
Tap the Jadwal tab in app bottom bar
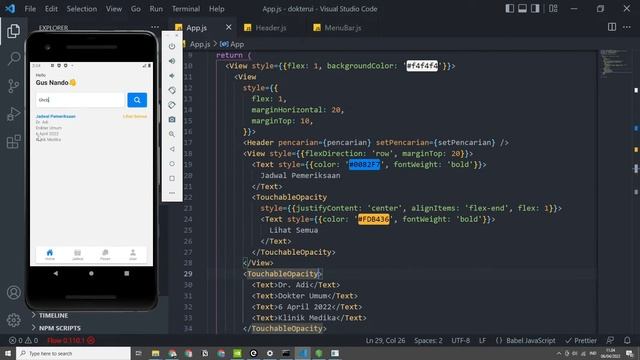78,255
